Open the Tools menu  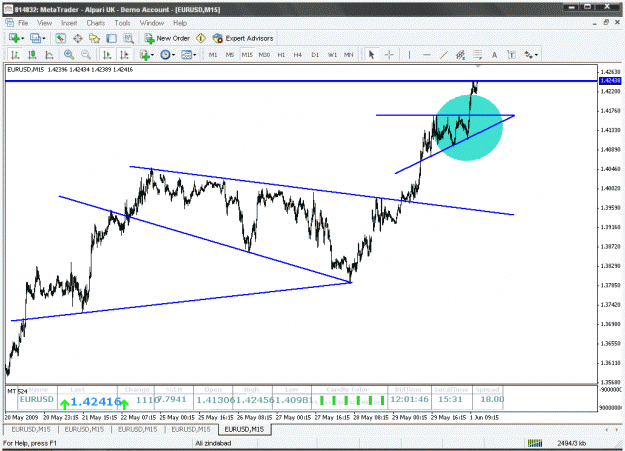pos(122,23)
